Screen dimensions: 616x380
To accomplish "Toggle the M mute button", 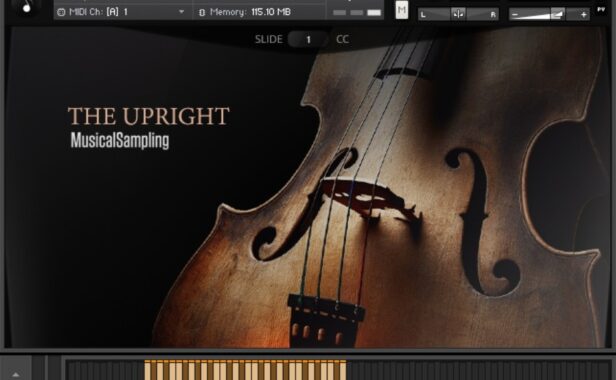I will pyautogui.click(x=401, y=10).
